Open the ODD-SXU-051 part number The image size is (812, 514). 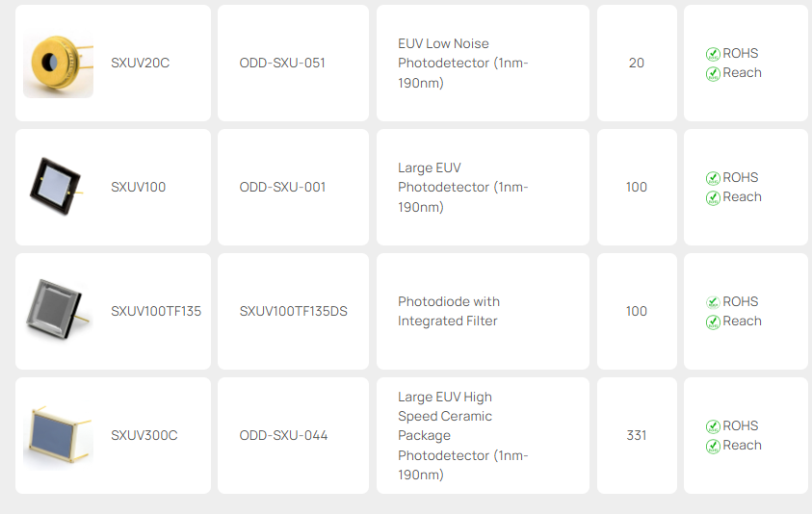coord(282,64)
